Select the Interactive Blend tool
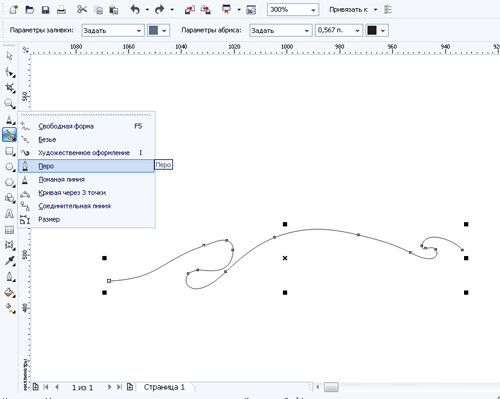The height and width of the screenshot is (399, 500). point(10,245)
